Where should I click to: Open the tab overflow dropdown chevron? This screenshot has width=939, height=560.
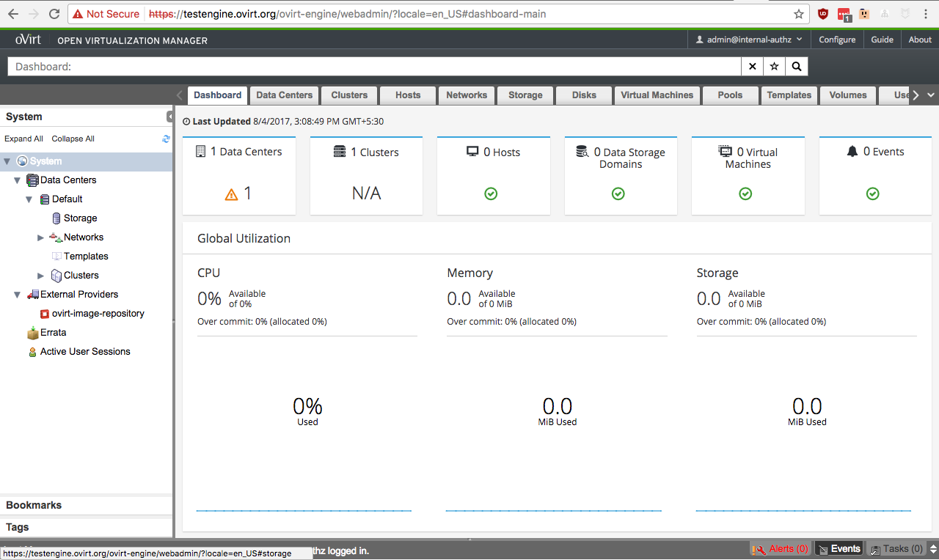tap(930, 95)
